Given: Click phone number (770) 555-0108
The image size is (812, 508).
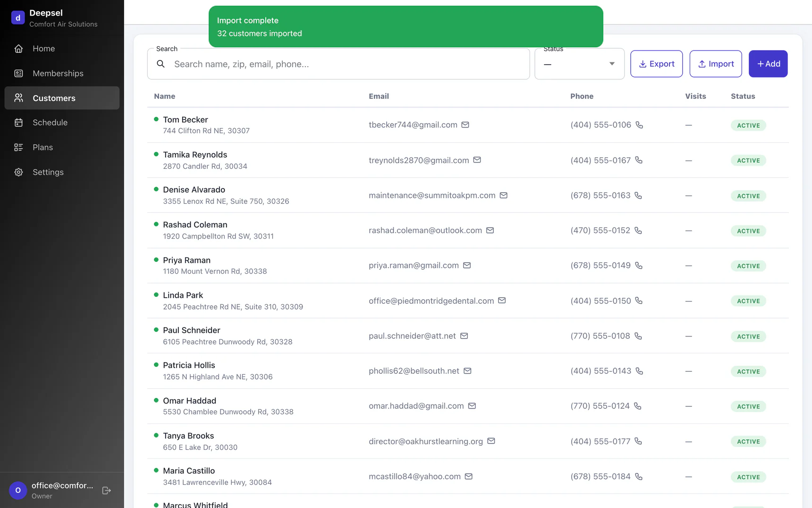Looking at the screenshot, I should click(x=600, y=336).
